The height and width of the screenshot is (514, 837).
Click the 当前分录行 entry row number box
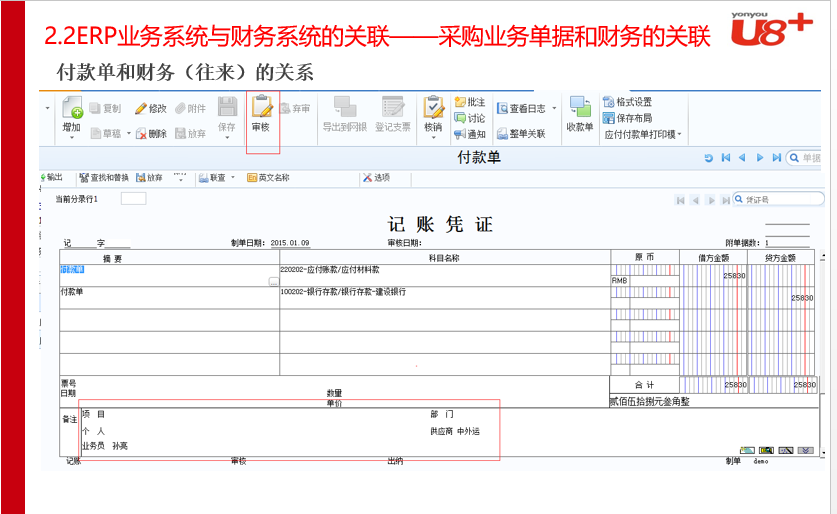[133, 199]
